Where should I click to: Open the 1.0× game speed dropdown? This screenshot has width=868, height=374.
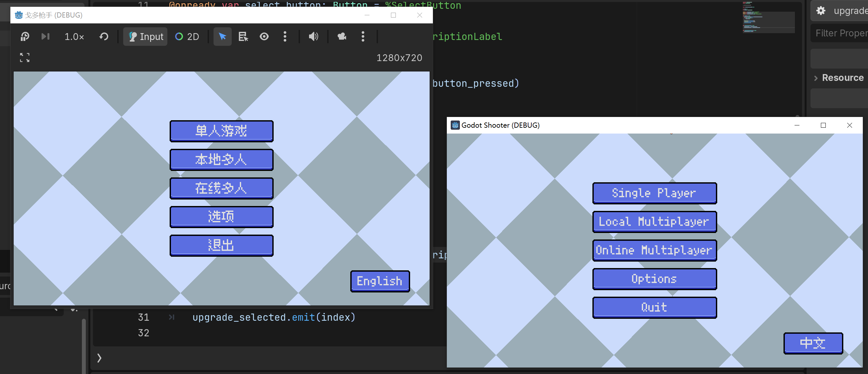point(74,36)
